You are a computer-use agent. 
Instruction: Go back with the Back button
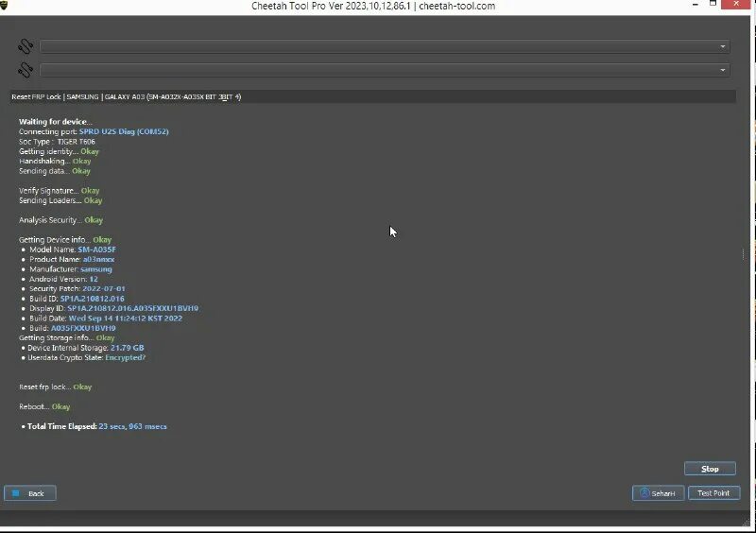coord(30,493)
